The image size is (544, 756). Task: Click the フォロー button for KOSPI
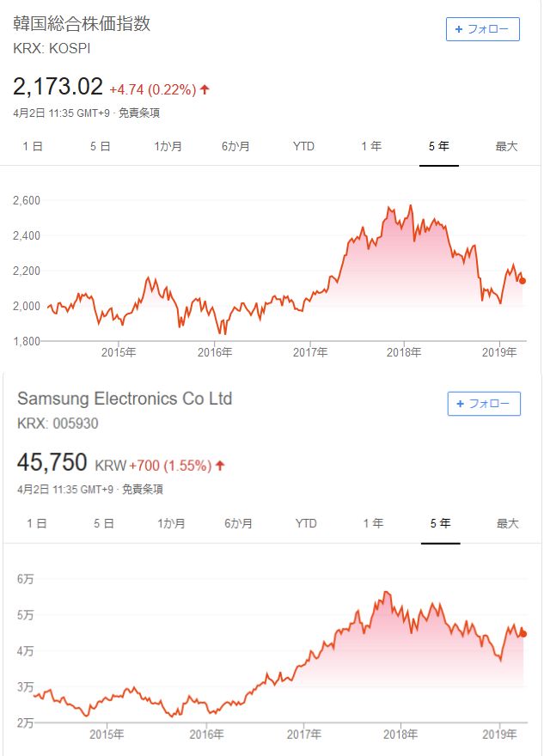(x=483, y=29)
